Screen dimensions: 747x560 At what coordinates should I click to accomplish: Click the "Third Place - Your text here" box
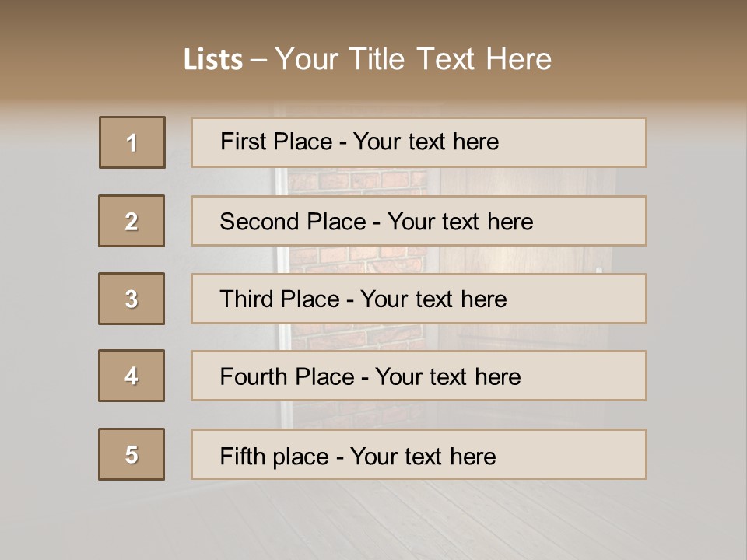[419, 299]
